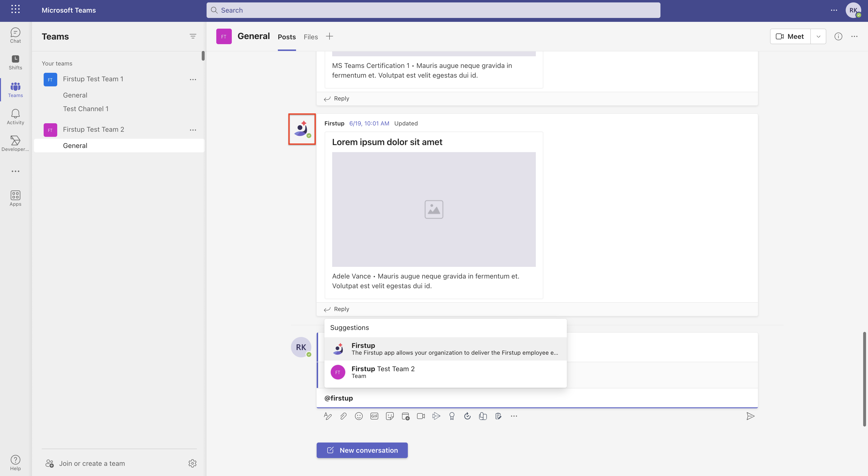Select Teams in the left rail
Viewport: 868px width, 476px height.
[x=16, y=90]
